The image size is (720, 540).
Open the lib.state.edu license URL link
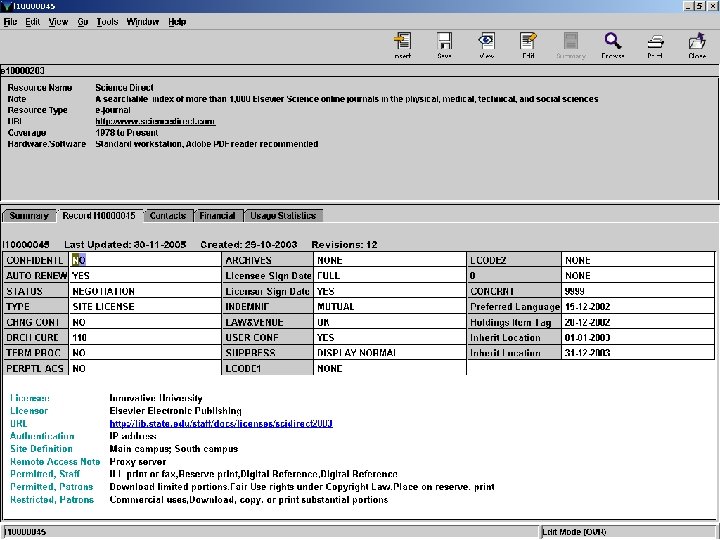pyautogui.click(x=221, y=423)
